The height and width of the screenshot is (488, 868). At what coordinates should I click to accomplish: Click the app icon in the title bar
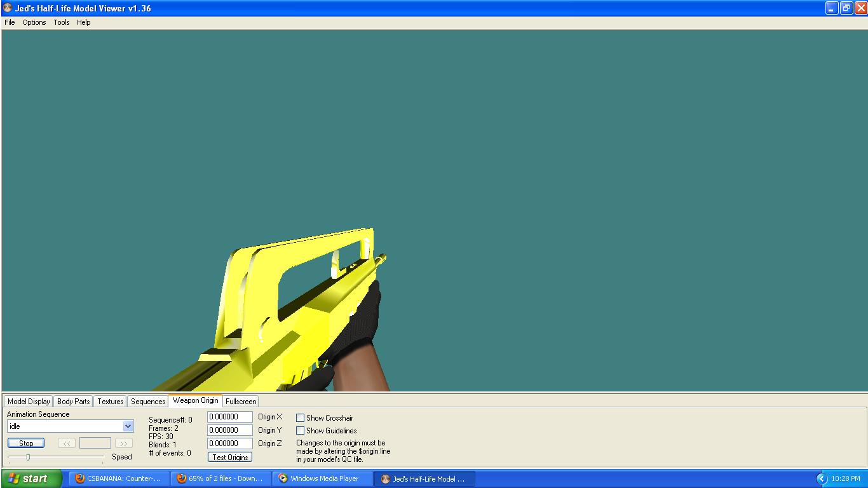point(8,8)
